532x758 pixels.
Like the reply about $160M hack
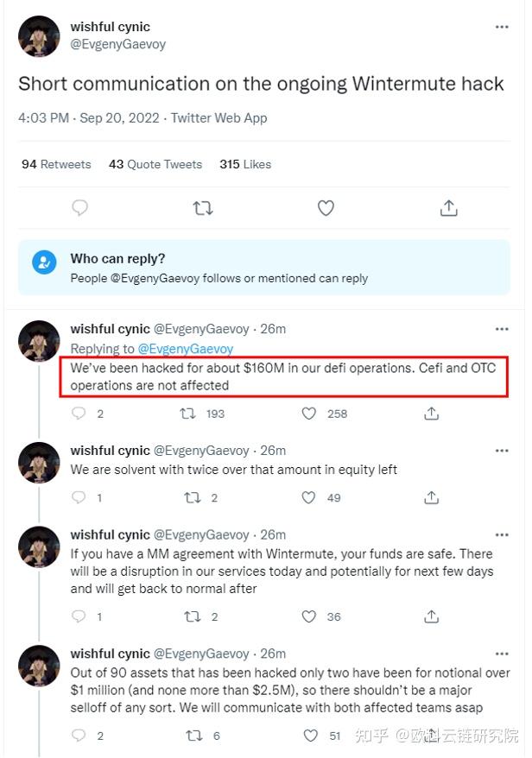click(309, 414)
